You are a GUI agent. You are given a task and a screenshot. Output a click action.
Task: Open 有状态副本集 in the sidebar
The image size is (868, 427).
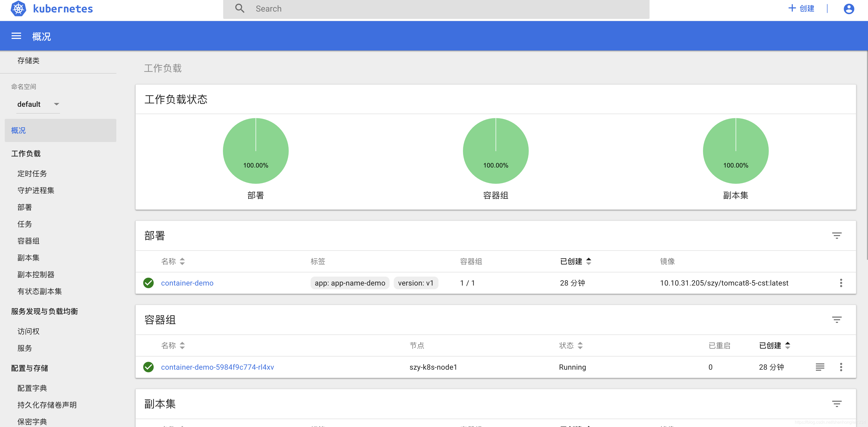pyautogui.click(x=39, y=292)
